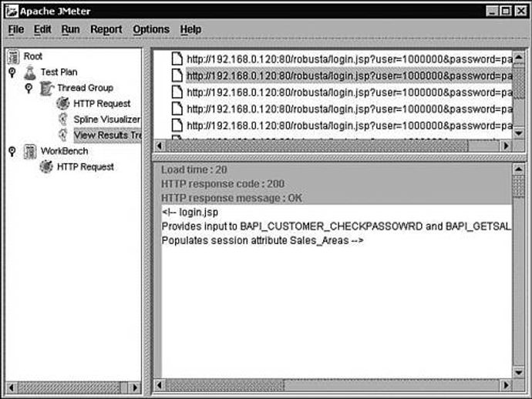Select the View Results Tree item
Viewport: 532px width, 399px height.
pos(107,136)
